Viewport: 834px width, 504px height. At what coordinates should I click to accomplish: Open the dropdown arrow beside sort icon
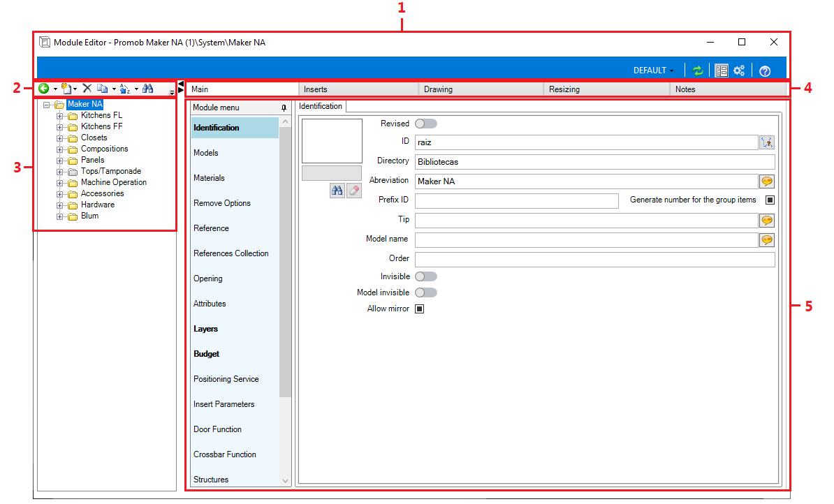[x=136, y=89]
